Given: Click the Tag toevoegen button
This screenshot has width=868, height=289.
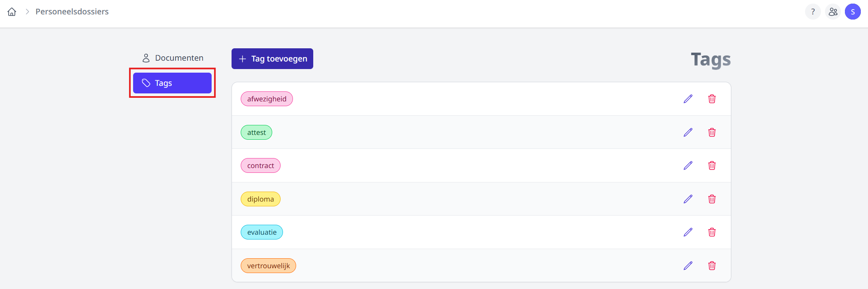Looking at the screenshot, I should (272, 59).
